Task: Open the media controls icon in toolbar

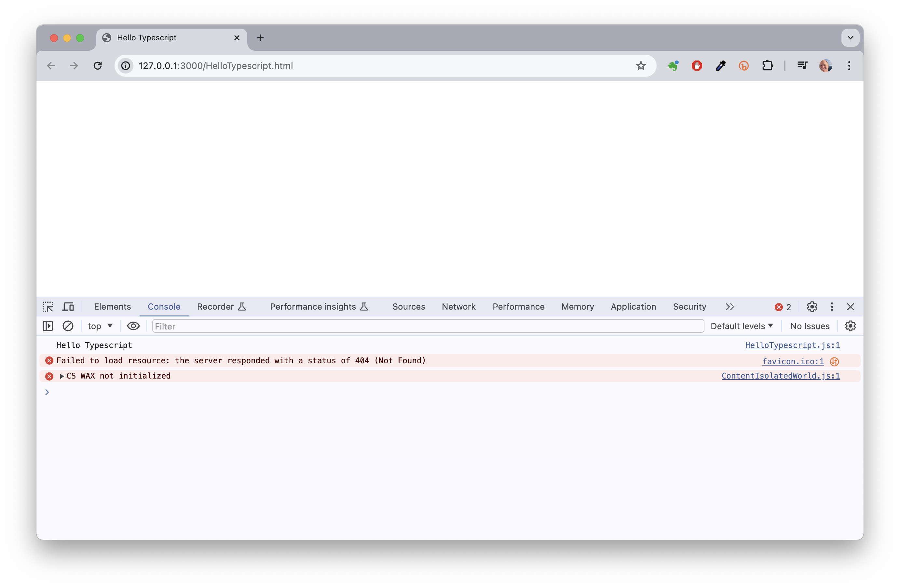Action: (802, 66)
